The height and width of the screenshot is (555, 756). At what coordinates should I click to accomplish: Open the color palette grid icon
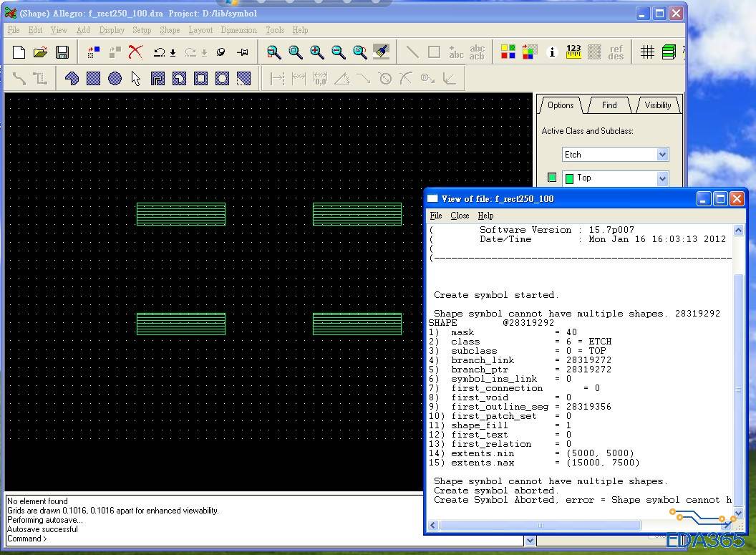(x=508, y=52)
